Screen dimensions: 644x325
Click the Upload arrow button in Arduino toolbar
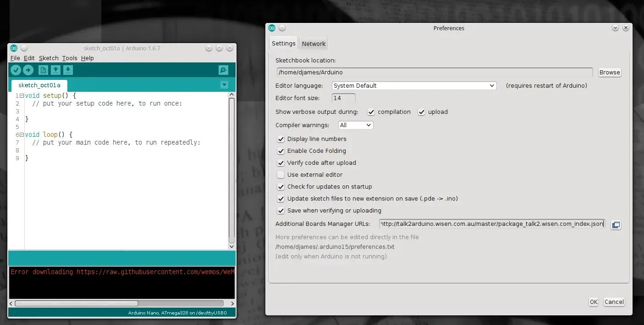tap(28, 70)
